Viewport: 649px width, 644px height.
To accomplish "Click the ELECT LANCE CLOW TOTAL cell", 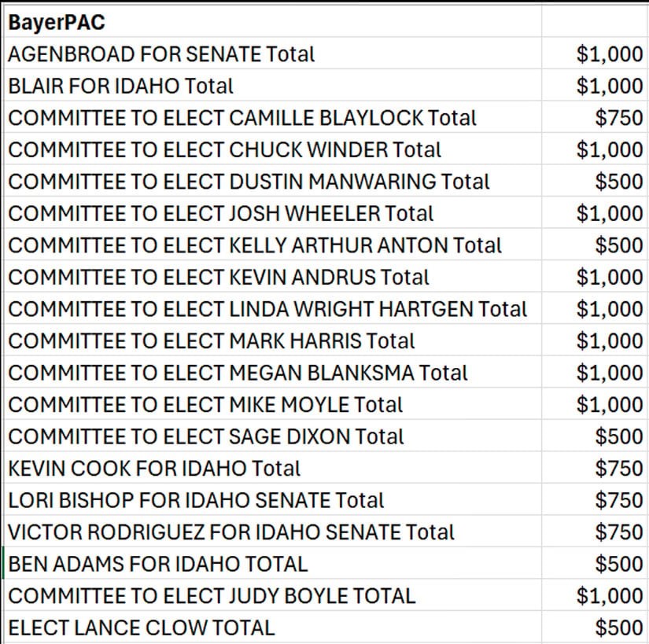I will click(142, 628).
